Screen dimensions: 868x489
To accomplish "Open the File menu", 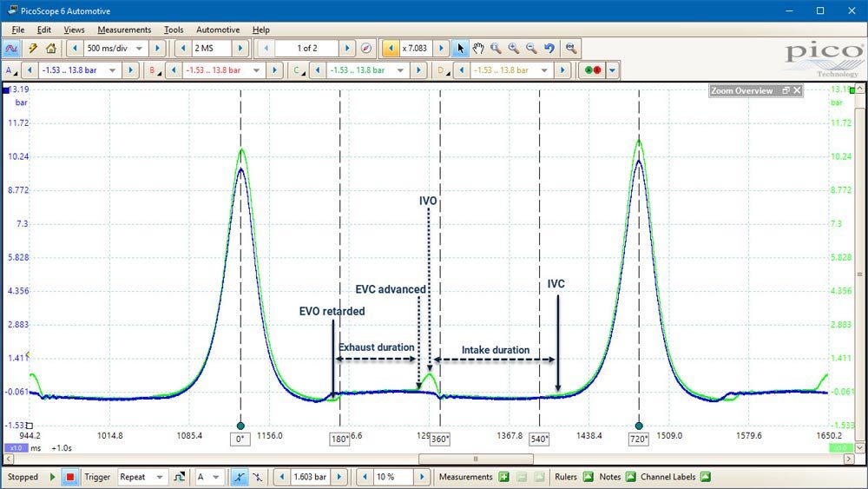I will pos(17,30).
